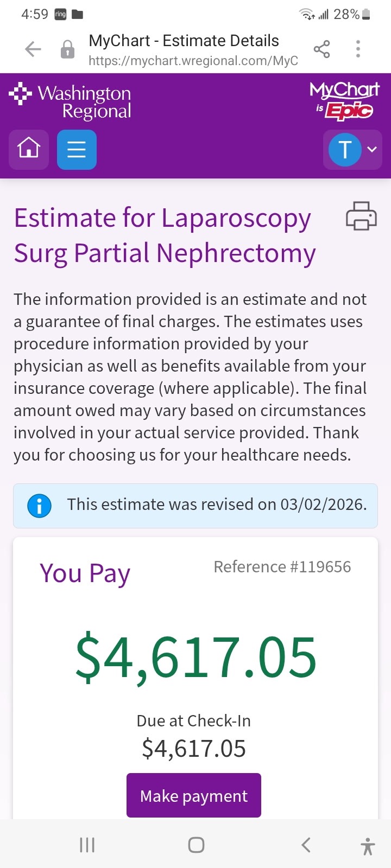Expand the profile dropdown chevron
391x868 pixels.
coord(372,149)
